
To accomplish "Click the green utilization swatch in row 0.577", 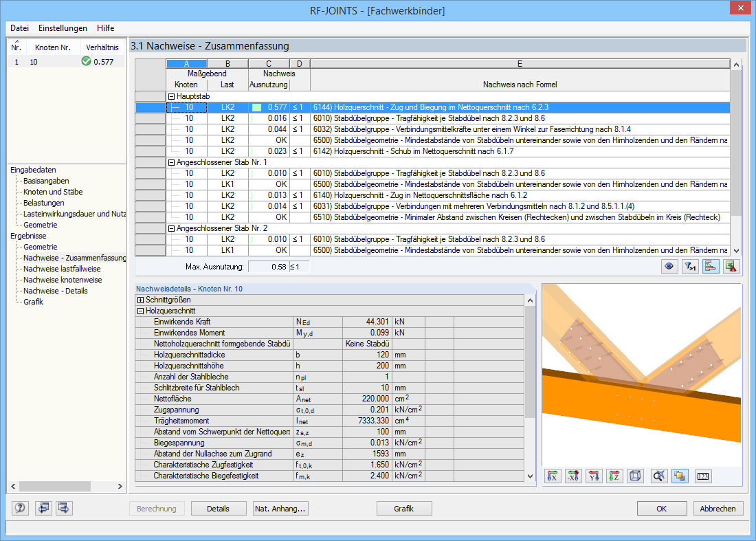I will coord(256,107).
